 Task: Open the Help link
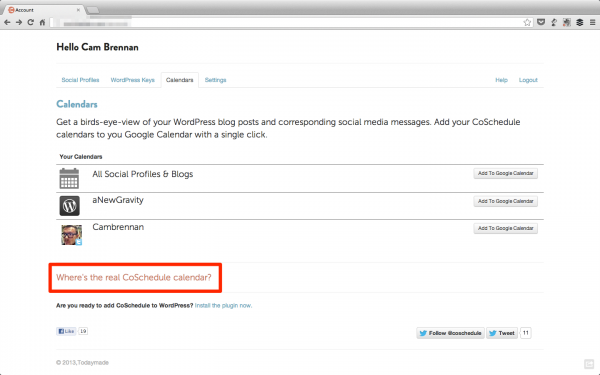501,80
